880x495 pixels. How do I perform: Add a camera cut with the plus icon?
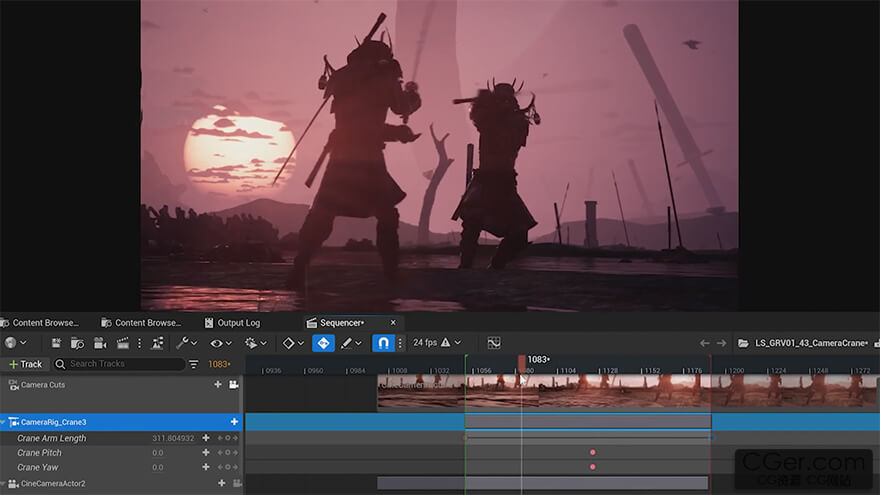[x=218, y=384]
